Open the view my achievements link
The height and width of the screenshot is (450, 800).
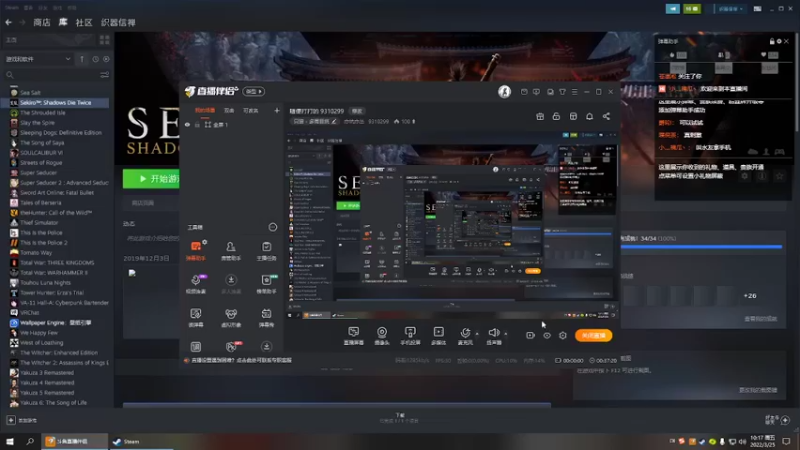760,319
